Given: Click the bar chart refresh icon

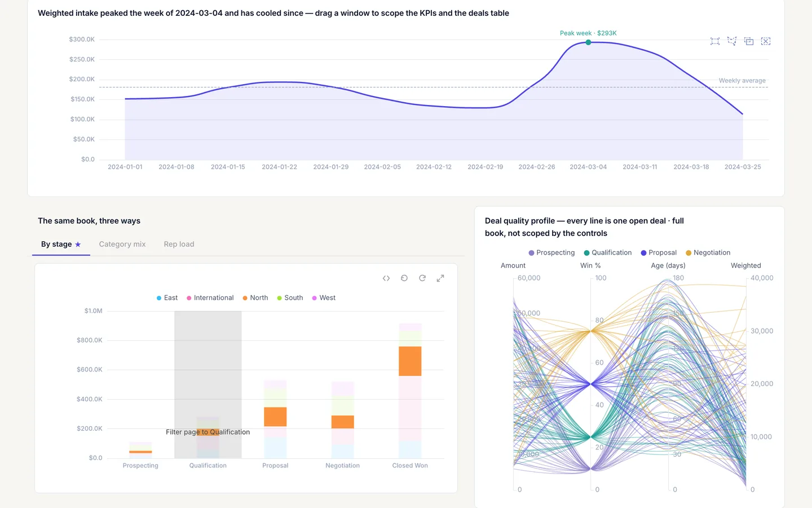Looking at the screenshot, I should click(422, 278).
